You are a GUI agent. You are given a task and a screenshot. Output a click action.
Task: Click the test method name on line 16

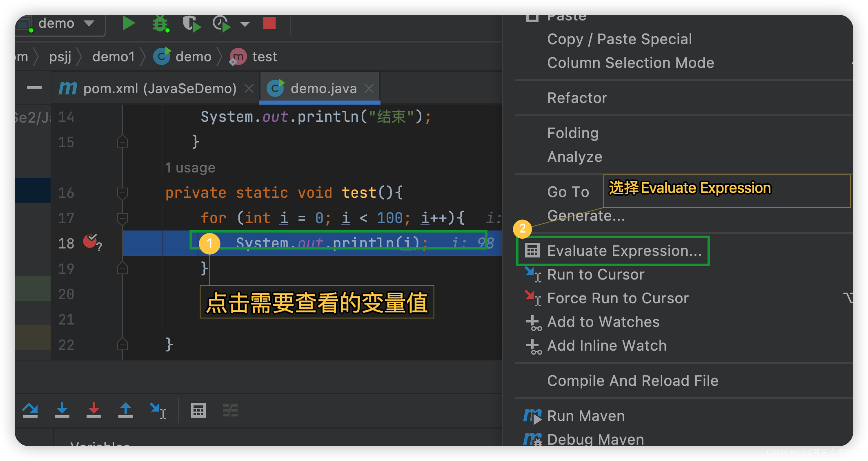[359, 192]
